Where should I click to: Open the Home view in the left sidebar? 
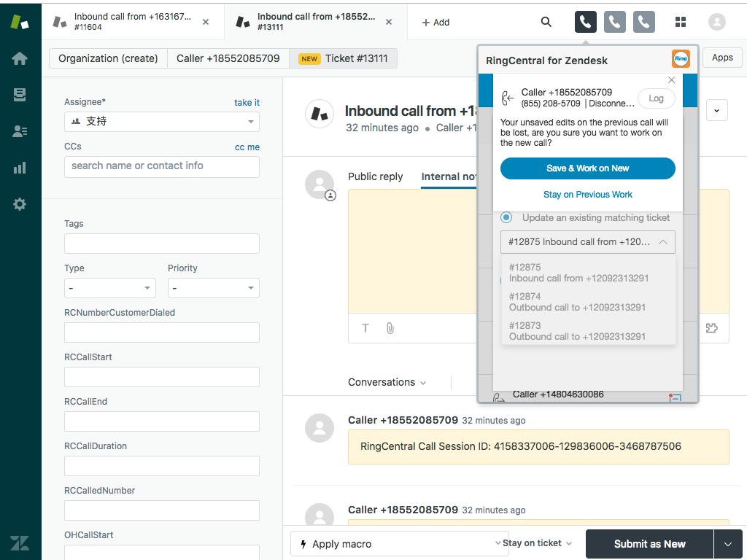point(20,57)
